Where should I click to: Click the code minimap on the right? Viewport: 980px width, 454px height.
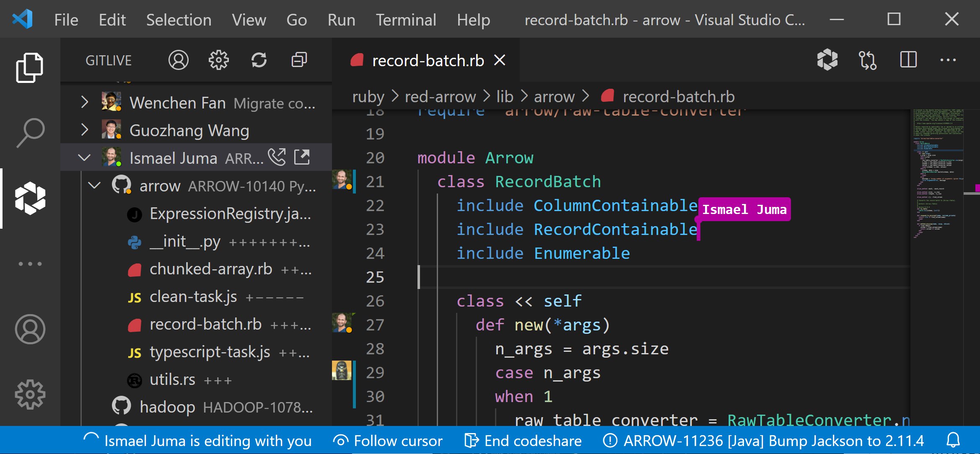pos(939,174)
